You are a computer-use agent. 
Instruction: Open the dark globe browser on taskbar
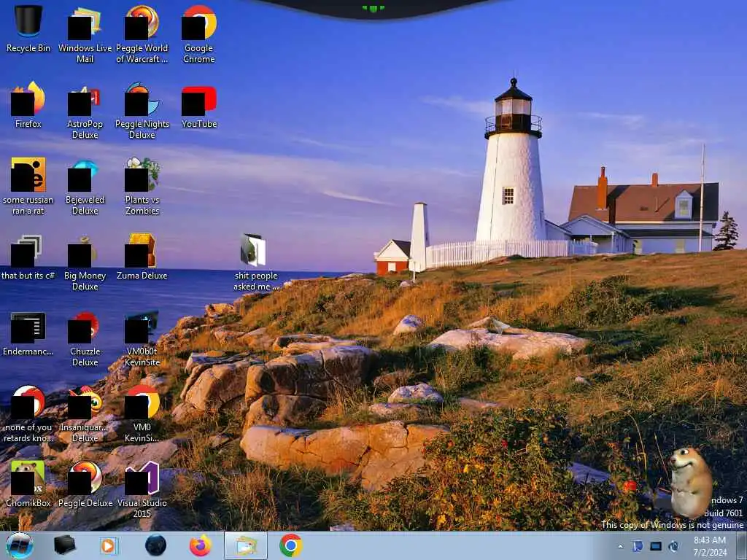coord(156,545)
